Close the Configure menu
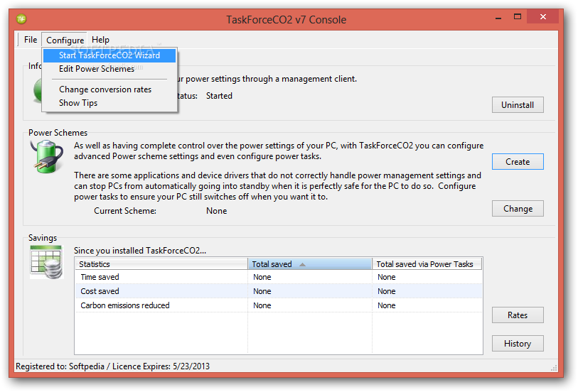The image size is (578, 392). [x=65, y=40]
